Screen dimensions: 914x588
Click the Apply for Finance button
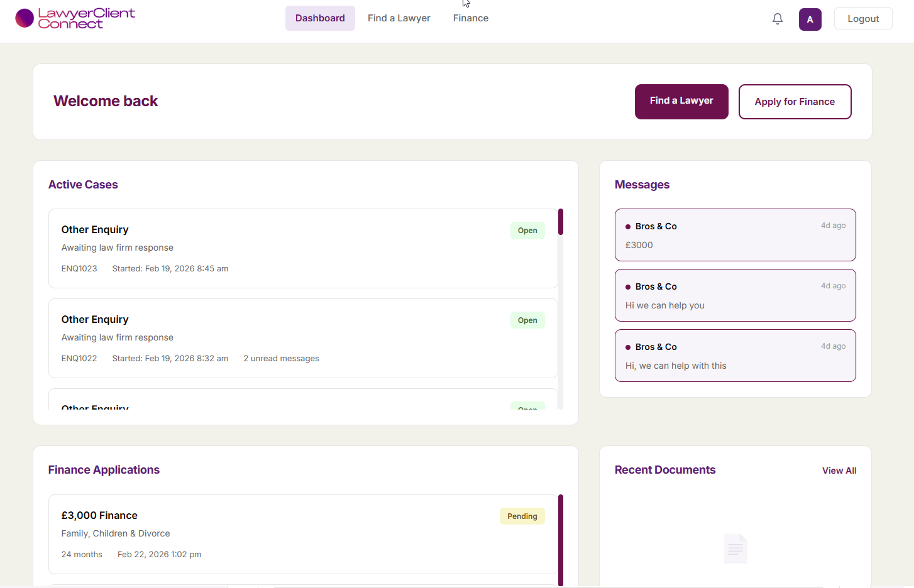[795, 101]
